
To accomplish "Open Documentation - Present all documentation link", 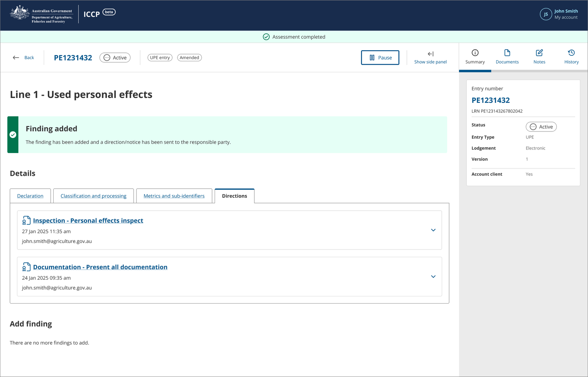I will pyautogui.click(x=100, y=267).
